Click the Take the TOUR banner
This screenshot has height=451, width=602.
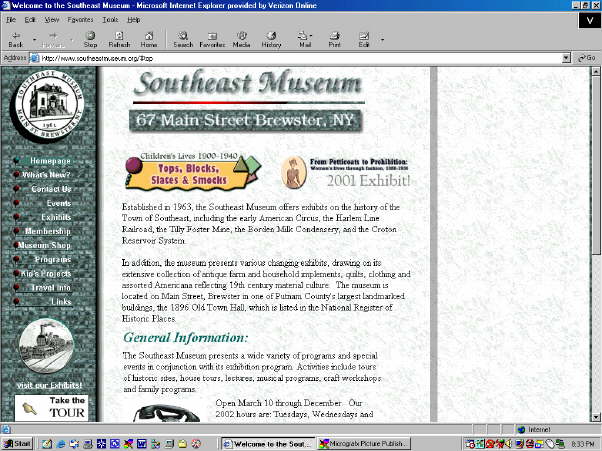pos(51,407)
